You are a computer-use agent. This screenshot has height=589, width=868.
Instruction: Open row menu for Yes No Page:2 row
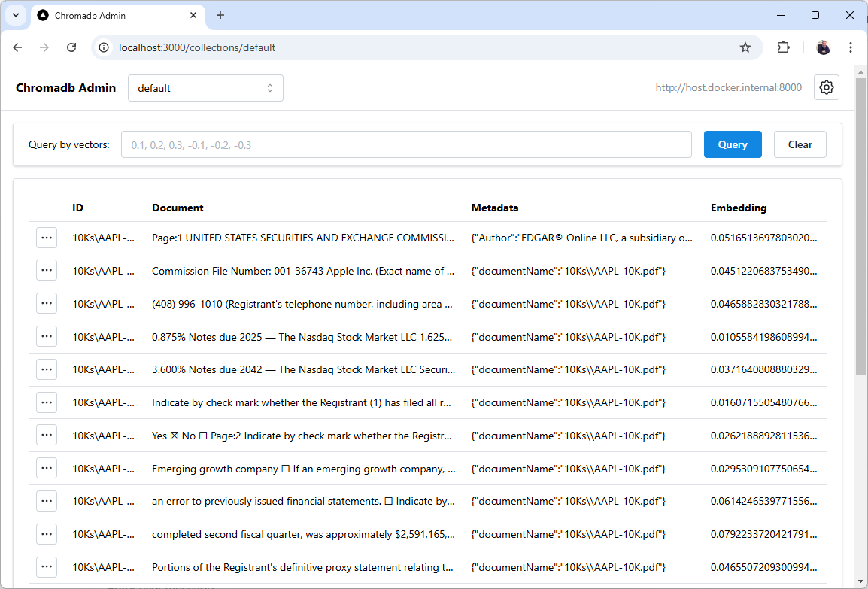coord(47,435)
